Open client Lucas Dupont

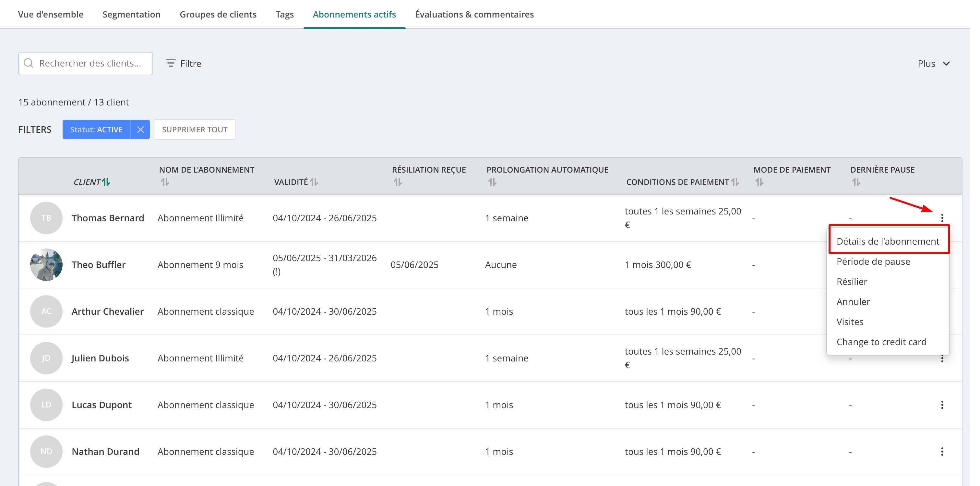(102, 405)
